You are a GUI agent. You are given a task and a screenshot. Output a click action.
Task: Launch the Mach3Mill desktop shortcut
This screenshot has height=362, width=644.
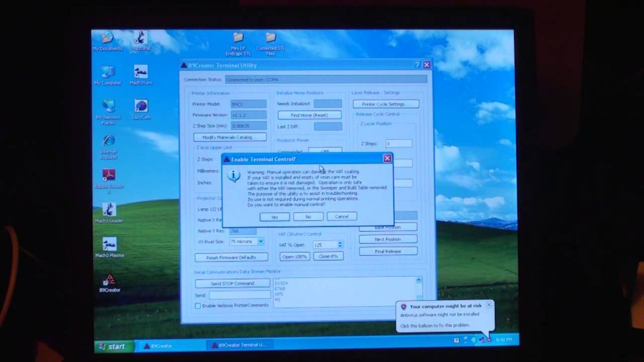tap(141, 41)
